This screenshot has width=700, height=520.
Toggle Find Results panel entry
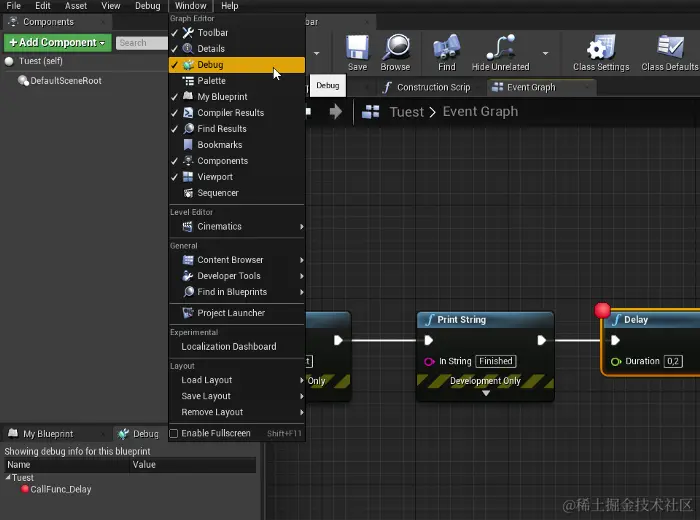(x=237, y=129)
